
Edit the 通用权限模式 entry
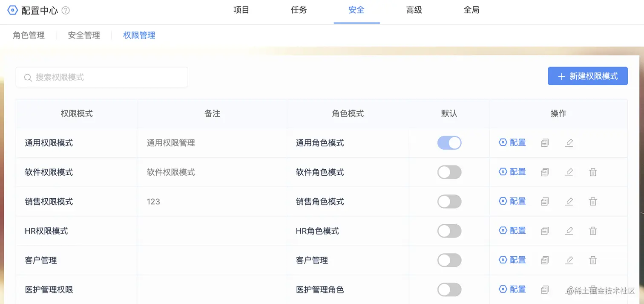(569, 143)
